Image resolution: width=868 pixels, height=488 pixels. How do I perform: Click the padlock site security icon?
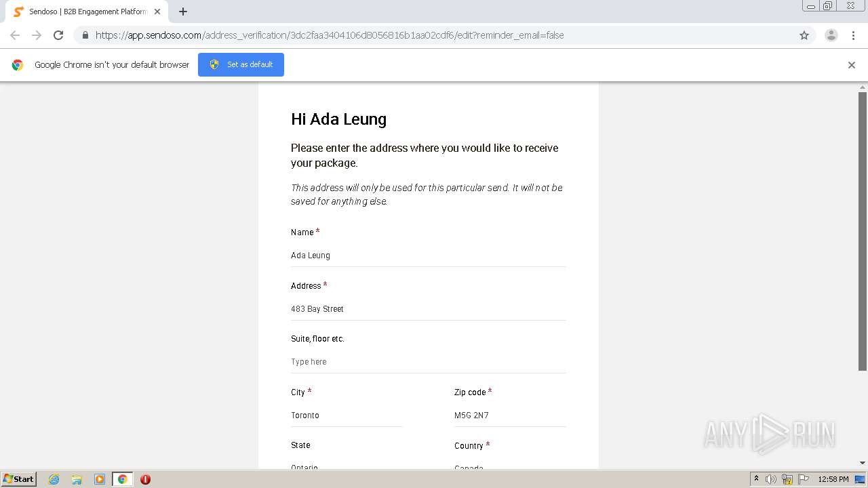pos(85,35)
